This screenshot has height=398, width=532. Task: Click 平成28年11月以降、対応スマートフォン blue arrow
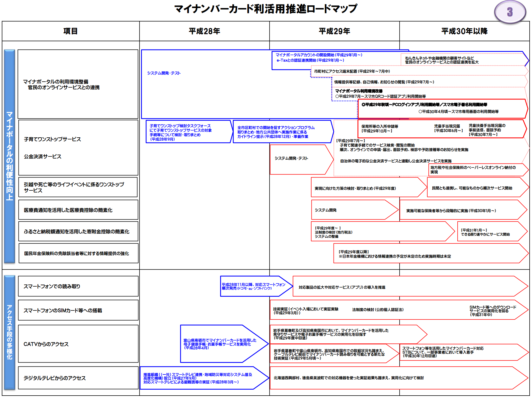pos(256,286)
